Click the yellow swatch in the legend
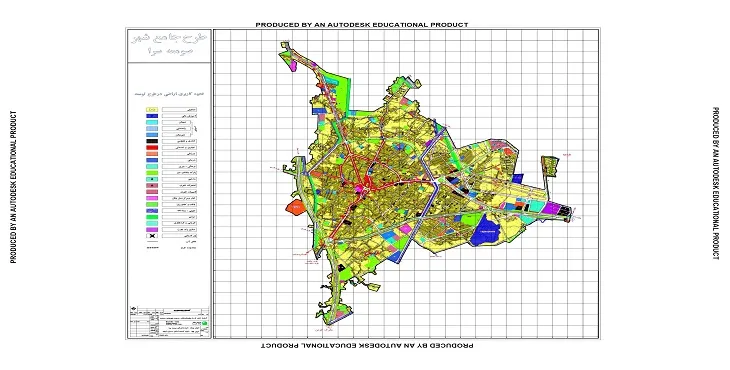The width and height of the screenshot is (730, 370). pyautogui.click(x=152, y=109)
